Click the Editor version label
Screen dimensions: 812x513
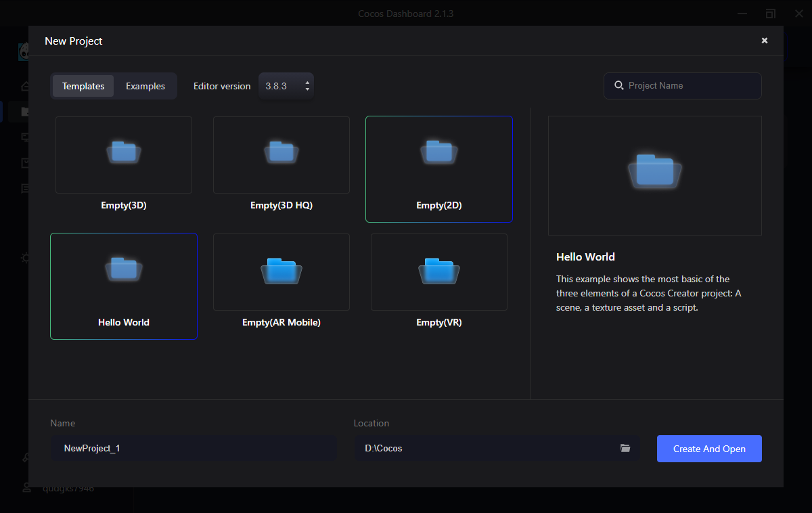222,86
